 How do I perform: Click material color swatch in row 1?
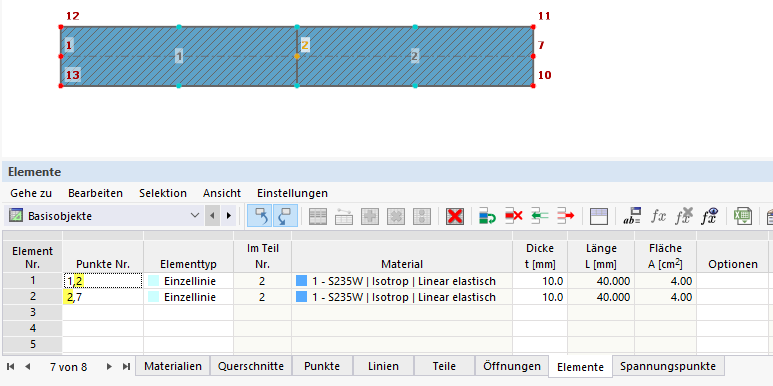point(301,281)
